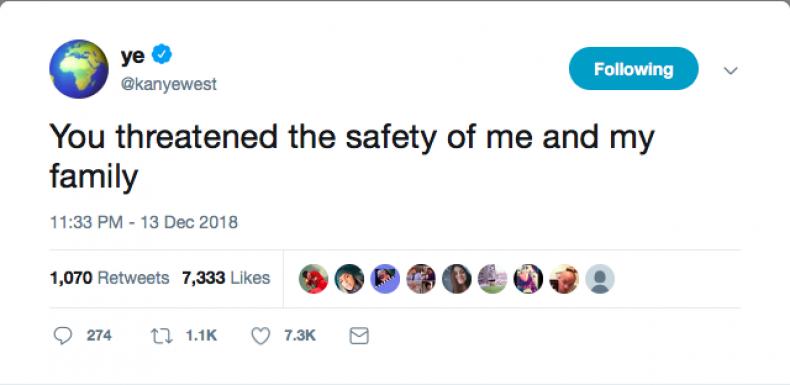The width and height of the screenshot is (790, 385).
Task: Open liker avatar with four-photo collage
Action: [421, 279]
